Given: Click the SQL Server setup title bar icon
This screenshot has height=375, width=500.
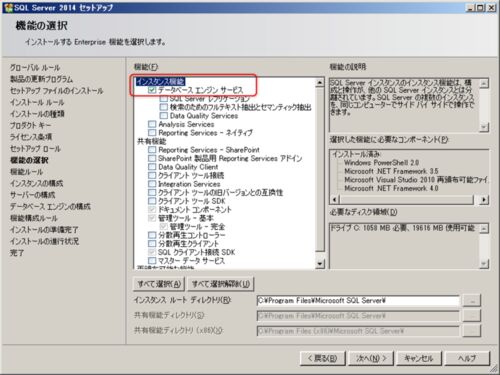Looking at the screenshot, I should [x=8, y=7].
